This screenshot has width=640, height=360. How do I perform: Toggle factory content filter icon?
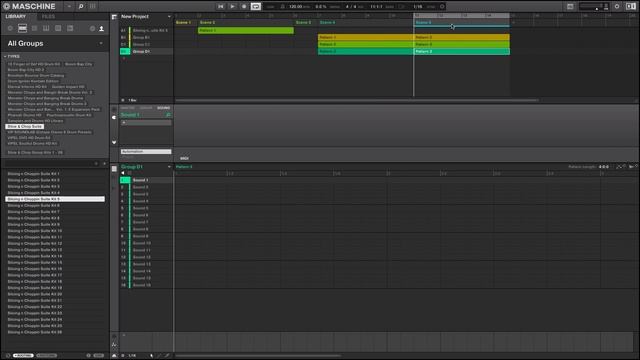[x=92, y=29]
